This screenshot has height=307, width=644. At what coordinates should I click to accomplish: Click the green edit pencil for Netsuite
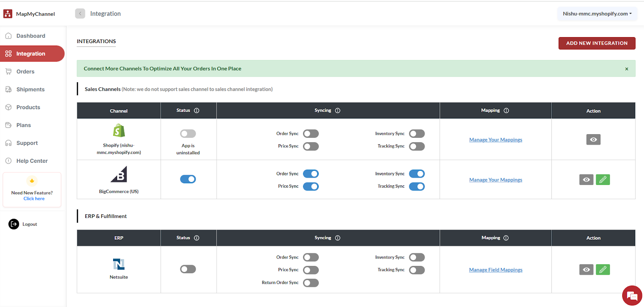click(603, 270)
